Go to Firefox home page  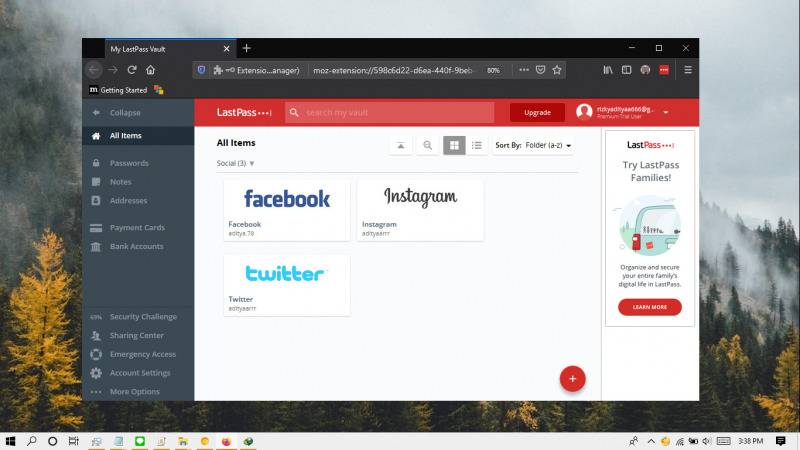(150, 70)
